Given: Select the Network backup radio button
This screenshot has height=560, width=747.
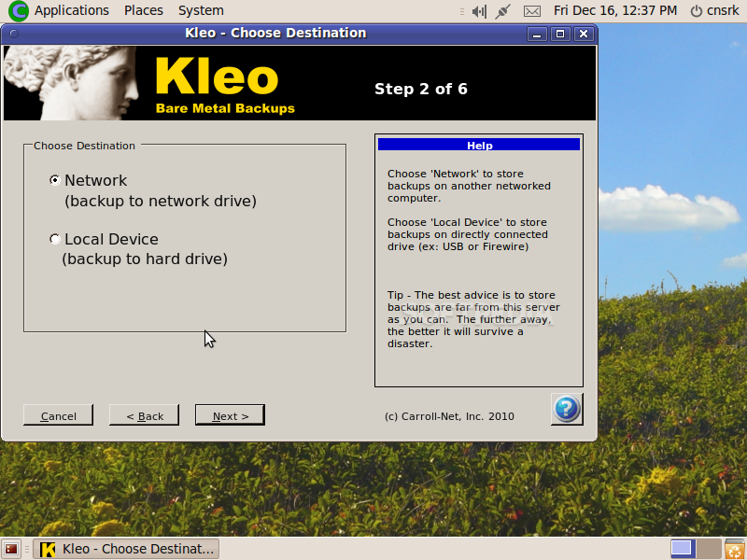Looking at the screenshot, I should point(55,180).
